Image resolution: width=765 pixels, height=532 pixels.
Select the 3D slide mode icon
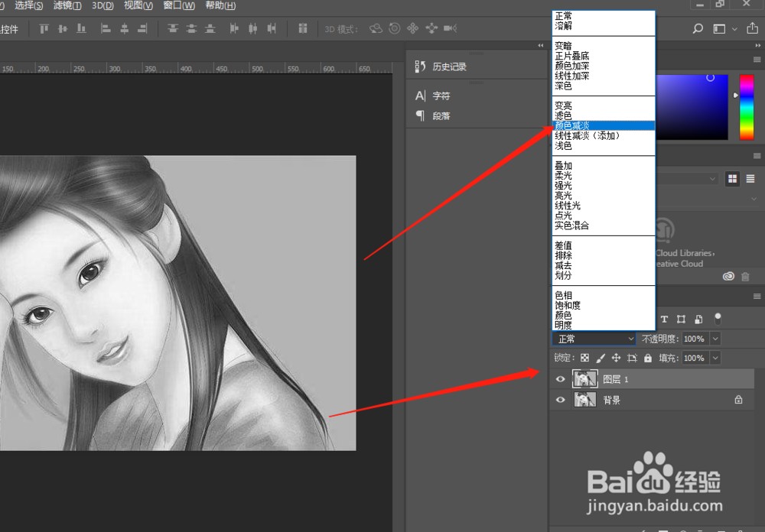pos(431,28)
